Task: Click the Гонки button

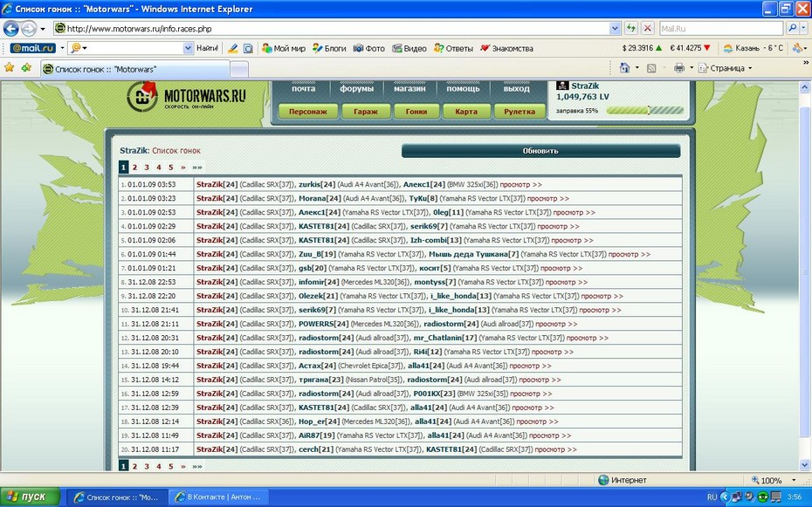Action: point(416,111)
